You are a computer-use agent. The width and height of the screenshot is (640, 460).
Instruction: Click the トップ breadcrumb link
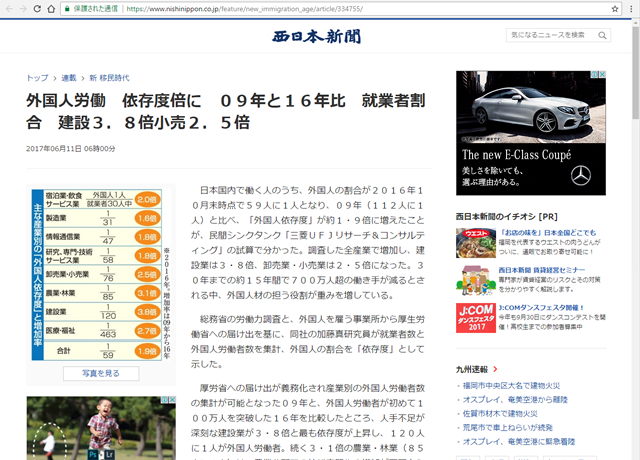37,77
